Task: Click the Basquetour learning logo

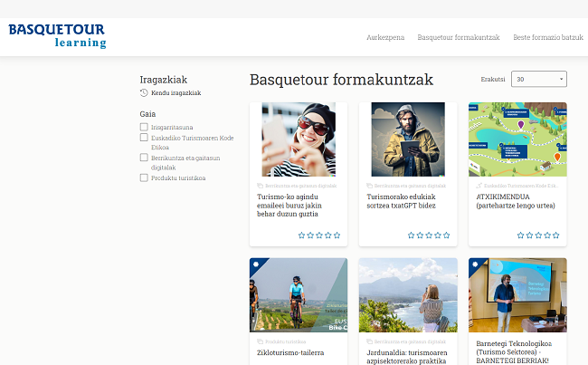Action: [x=58, y=35]
